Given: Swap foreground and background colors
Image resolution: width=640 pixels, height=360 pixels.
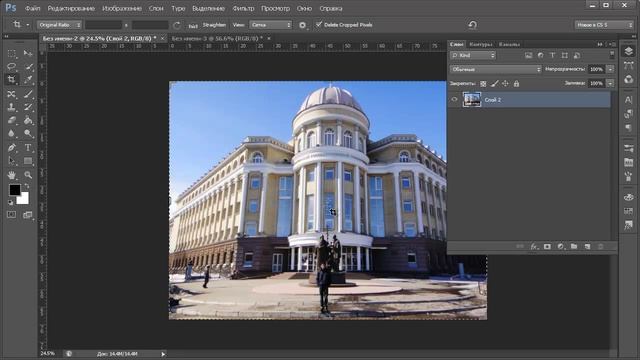Looking at the screenshot, I should click(26, 186).
